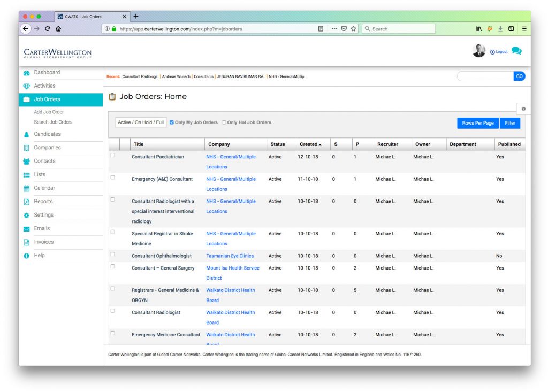Bookmark page with star icon
The height and width of the screenshot is (392, 548).
pos(354,29)
